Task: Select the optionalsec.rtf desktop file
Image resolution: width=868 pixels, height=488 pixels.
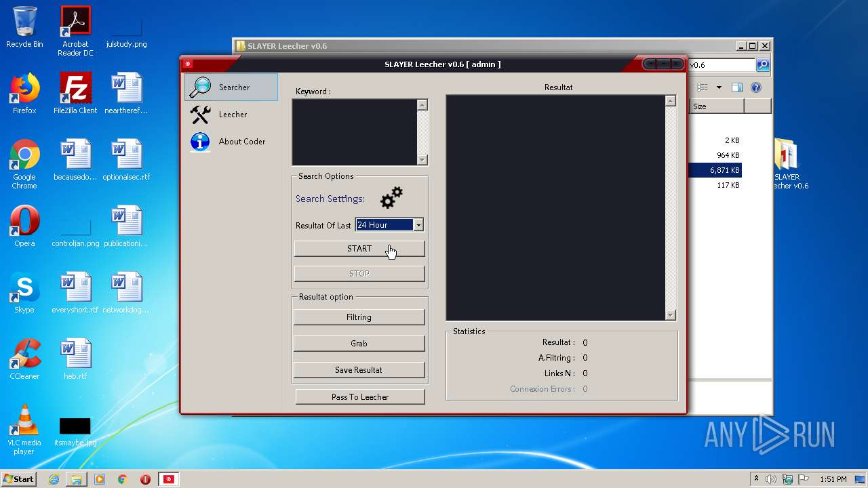Action: tap(126, 160)
